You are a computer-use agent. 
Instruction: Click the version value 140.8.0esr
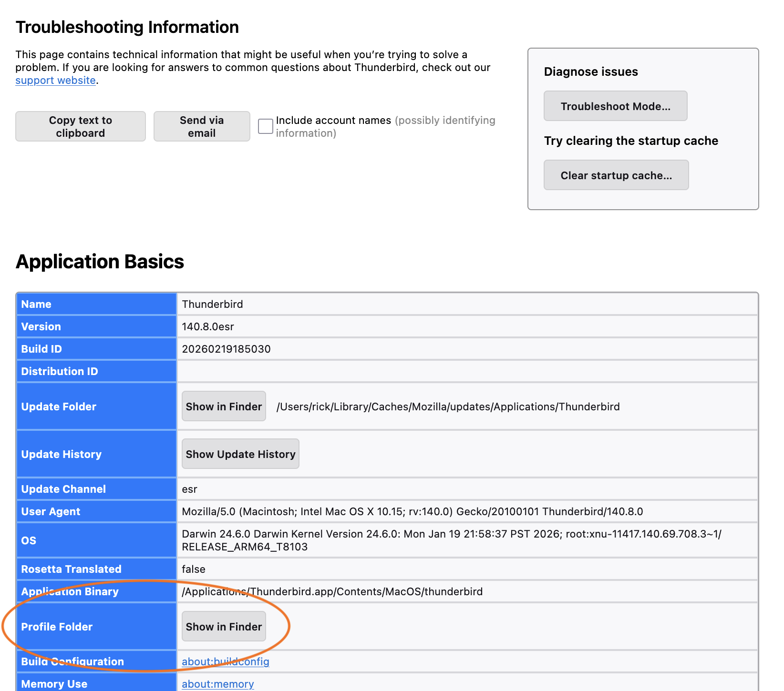click(x=208, y=326)
